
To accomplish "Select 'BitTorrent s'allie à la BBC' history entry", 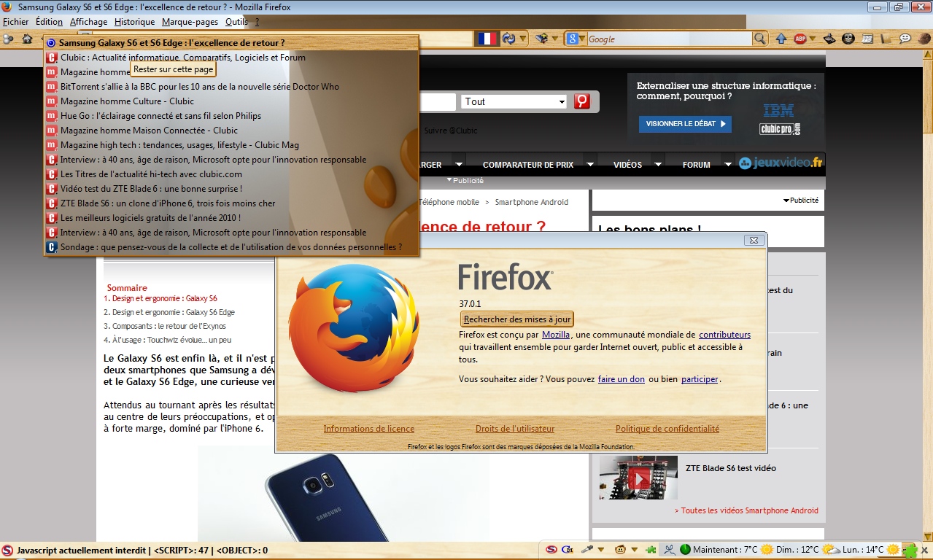I will [231, 87].
